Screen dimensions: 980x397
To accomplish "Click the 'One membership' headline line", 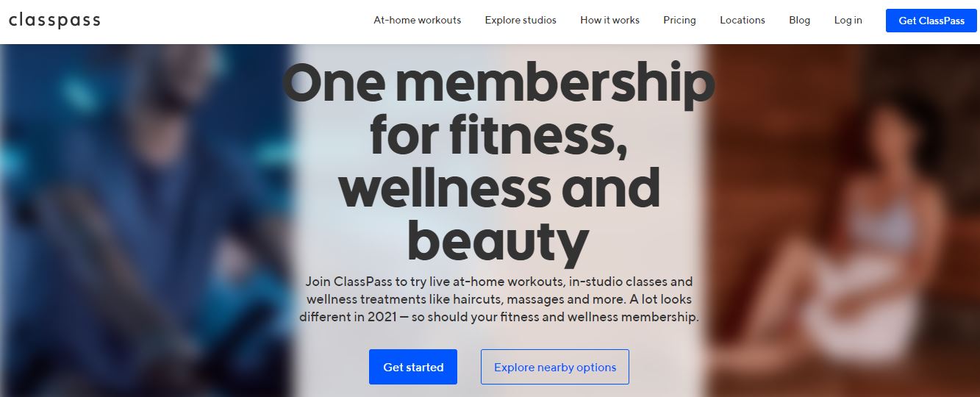I will (498, 84).
